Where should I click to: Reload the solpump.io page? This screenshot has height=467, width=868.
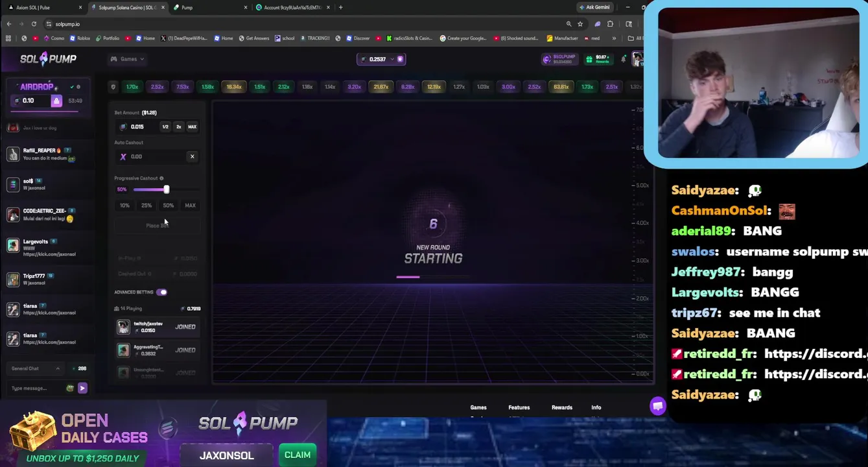[34, 24]
